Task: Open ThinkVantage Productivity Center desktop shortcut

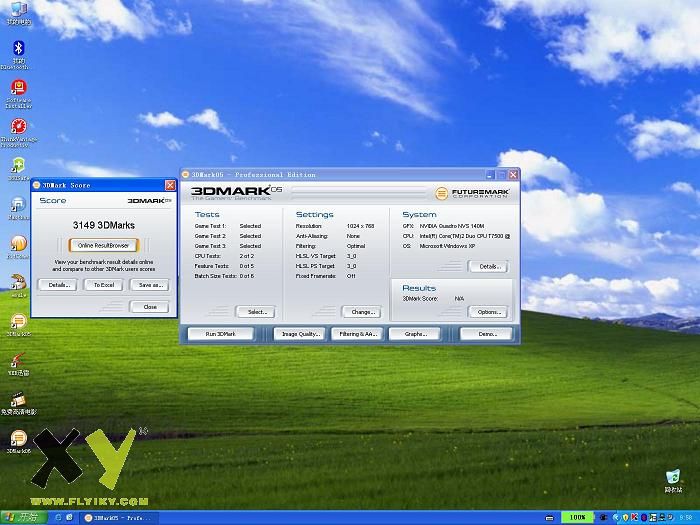Action: (18, 133)
